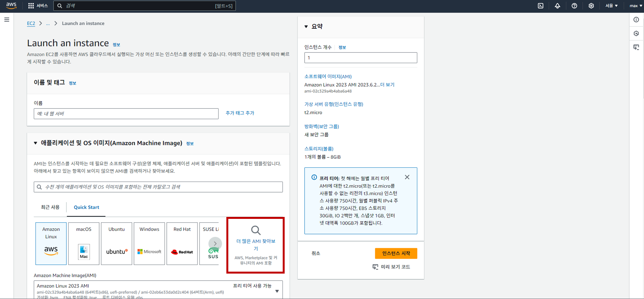The width and height of the screenshot is (644, 299).
Task: Click the next arrow in the AMI carousel
Action: [215, 244]
